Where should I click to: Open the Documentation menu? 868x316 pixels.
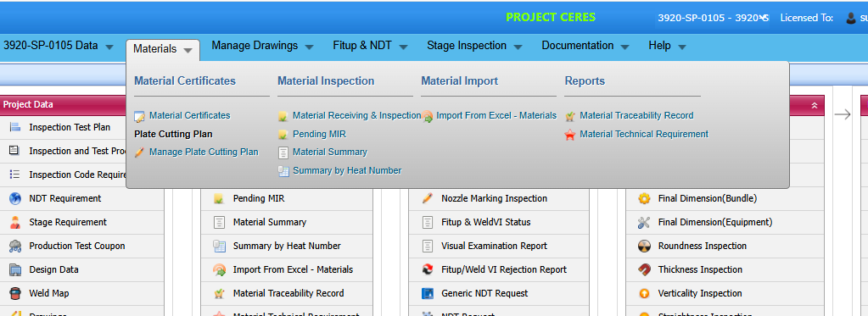[585, 46]
